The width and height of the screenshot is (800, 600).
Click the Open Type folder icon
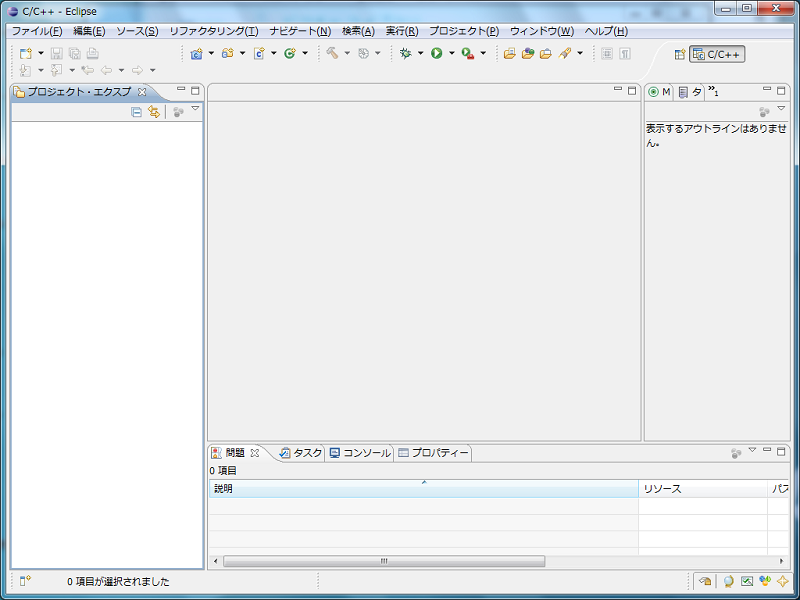pyautogui.click(x=509, y=53)
